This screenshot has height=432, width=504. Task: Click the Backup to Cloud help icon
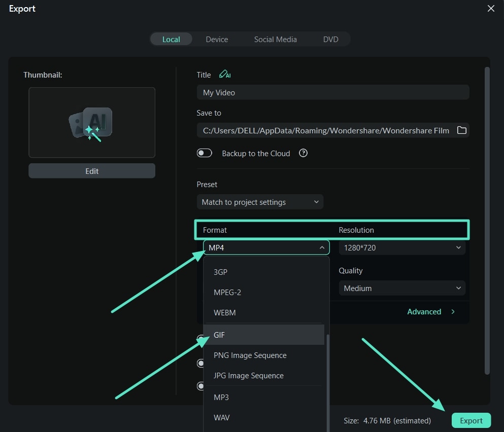pyautogui.click(x=303, y=153)
